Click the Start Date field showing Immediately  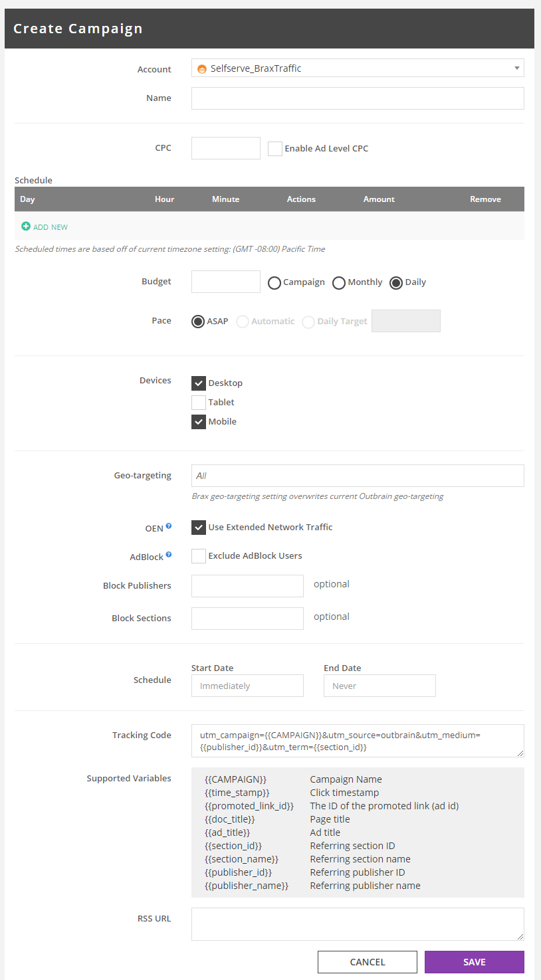(247, 686)
